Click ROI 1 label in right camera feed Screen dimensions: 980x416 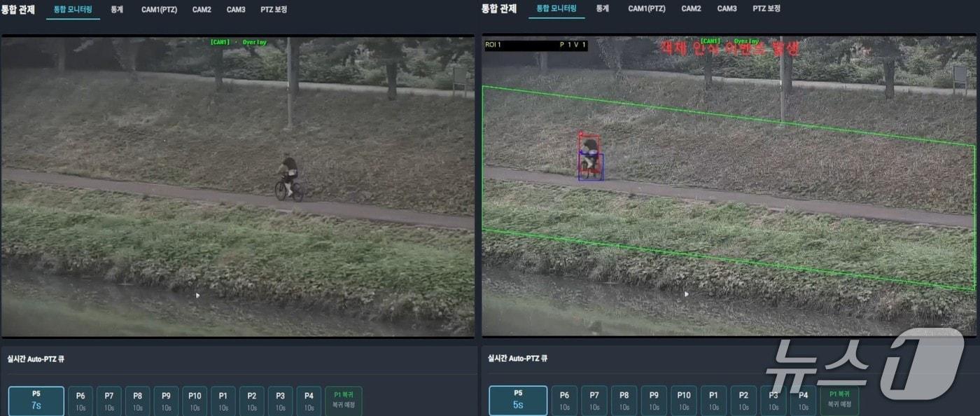[493, 45]
